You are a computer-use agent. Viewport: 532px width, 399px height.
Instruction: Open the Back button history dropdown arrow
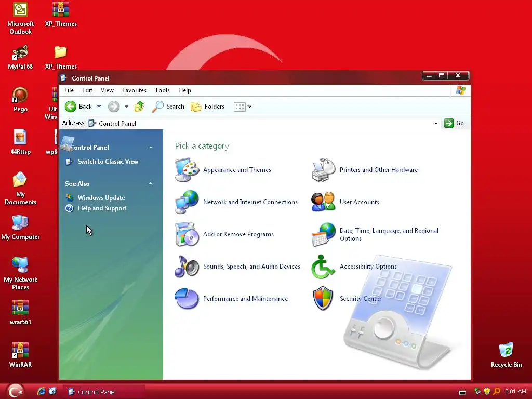point(99,107)
